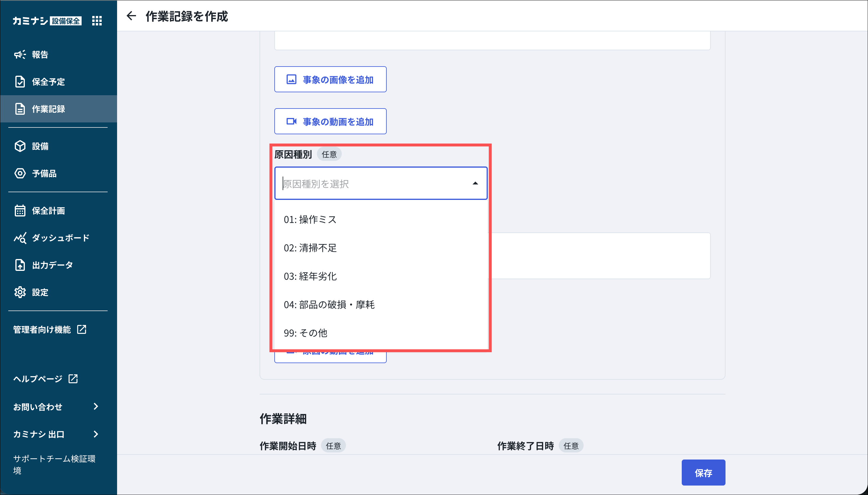Viewport: 868px width, 495px height.
Task: Select option 01: 操作ミス
Action: 310,220
